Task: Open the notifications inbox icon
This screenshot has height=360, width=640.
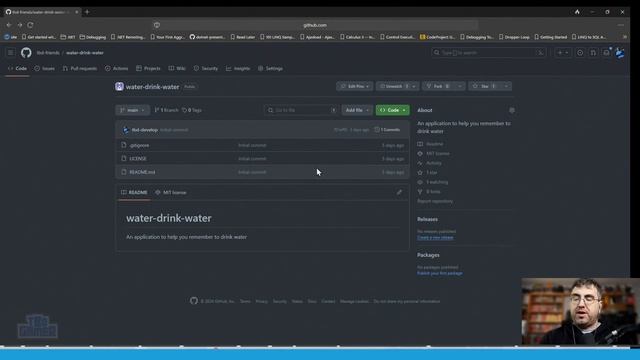Action: click(607, 53)
